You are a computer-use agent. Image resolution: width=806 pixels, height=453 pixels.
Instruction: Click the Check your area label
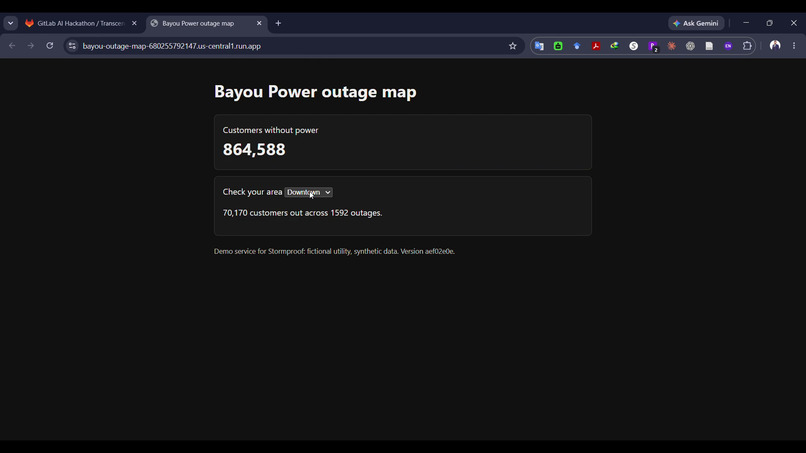coord(252,192)
